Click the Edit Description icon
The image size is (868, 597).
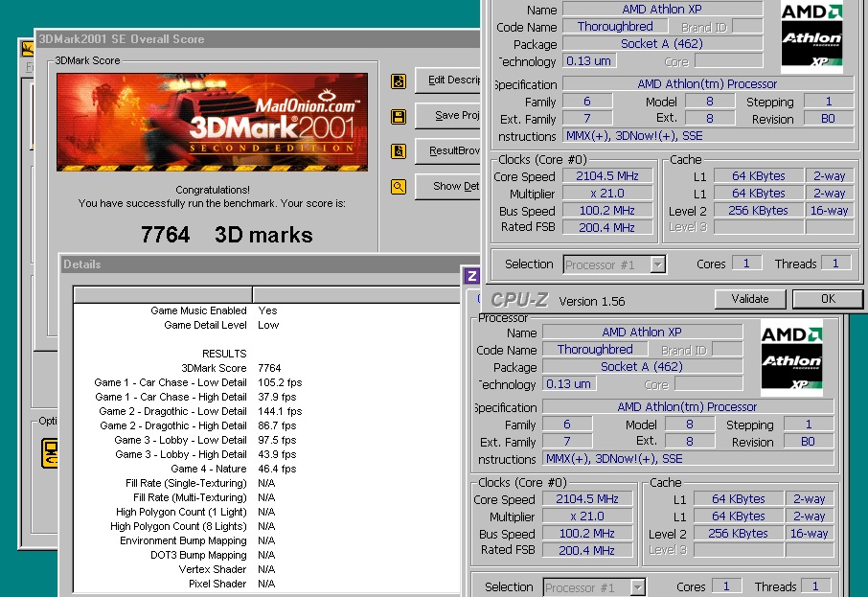point(399,81)
